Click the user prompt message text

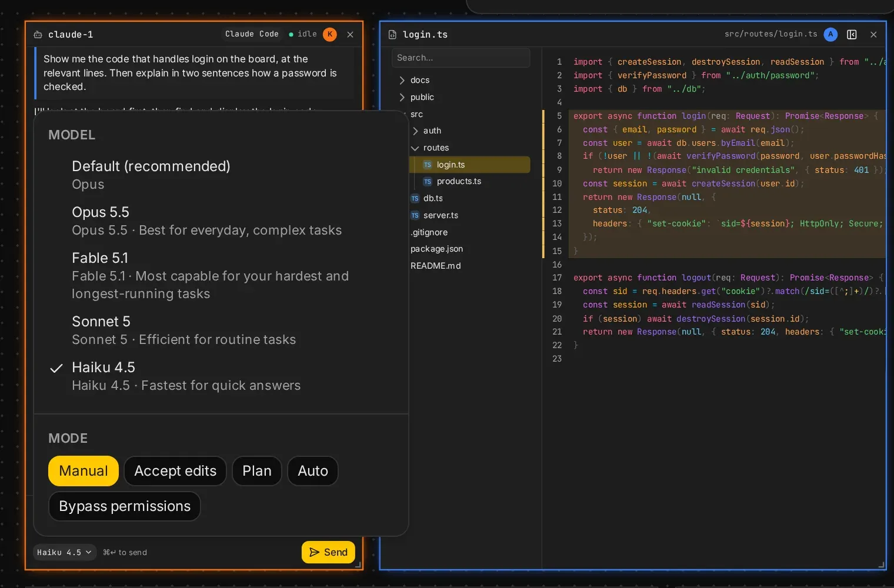pyautogui.click(x=190, y=73)
